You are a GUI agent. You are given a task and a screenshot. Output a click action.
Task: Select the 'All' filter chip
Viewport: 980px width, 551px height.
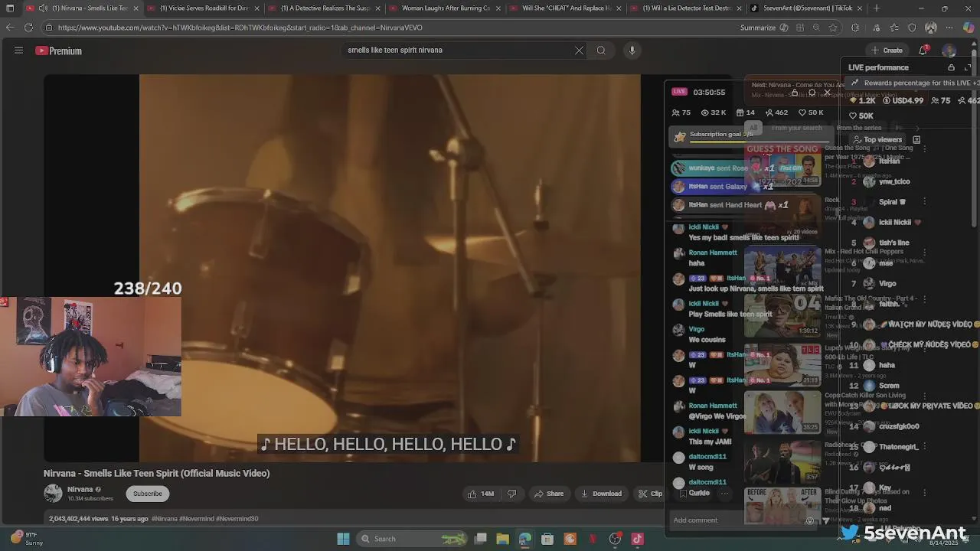[x=753, y=128]
